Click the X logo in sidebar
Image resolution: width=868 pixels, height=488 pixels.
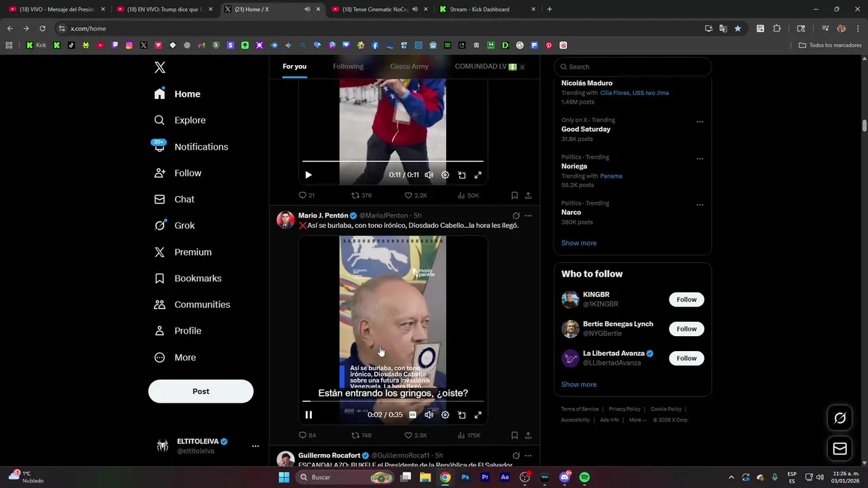pyautogui.click(x=160, y=67)
